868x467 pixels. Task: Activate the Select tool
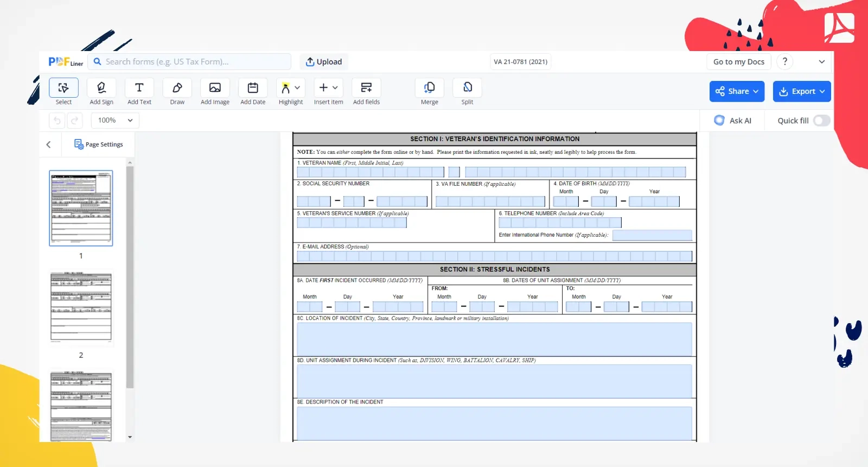pyautogui.click(x=63, y=91)
